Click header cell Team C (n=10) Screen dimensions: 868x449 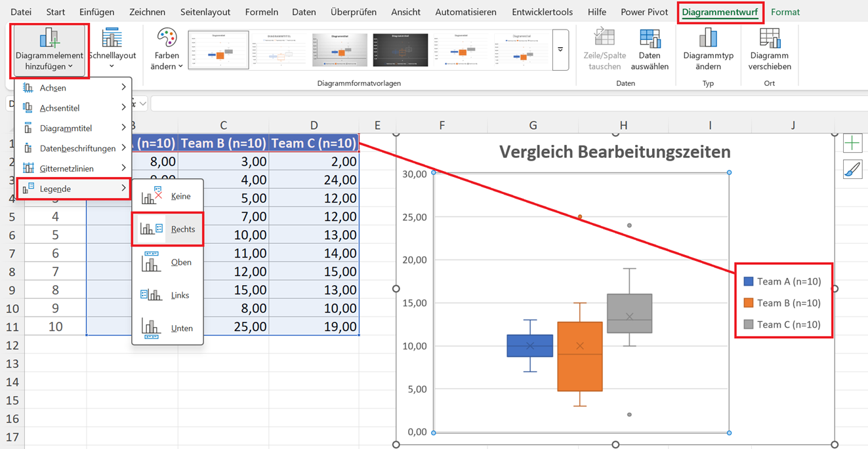[314, 143]
